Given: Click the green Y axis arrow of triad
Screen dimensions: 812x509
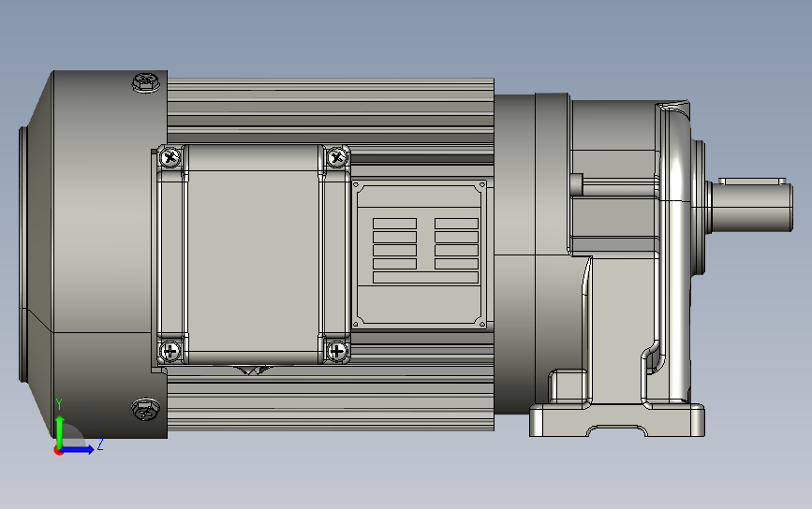Looking at the screenshot, I should click(x=60, y=430).
